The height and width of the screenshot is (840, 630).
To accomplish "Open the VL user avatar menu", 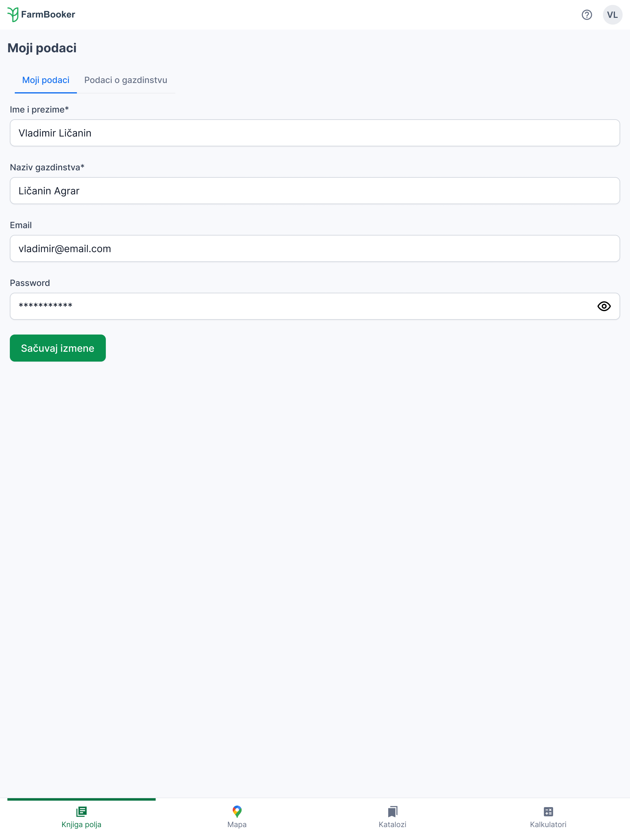I will pos(612,15).
